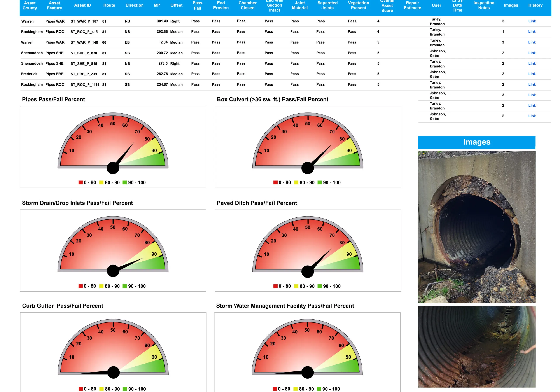
Task: Click the Asset ID column header
Action: [x=82, y=5]
